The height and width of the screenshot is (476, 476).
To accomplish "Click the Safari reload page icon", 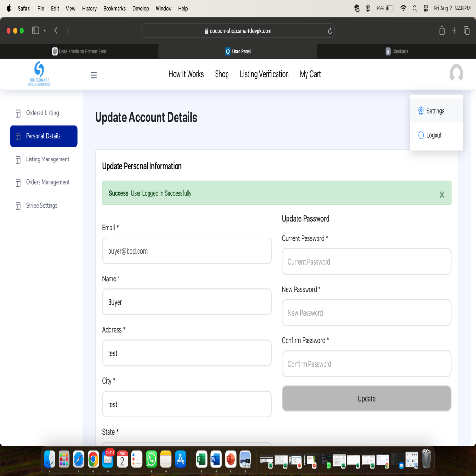I will click(x=330, y=31).
